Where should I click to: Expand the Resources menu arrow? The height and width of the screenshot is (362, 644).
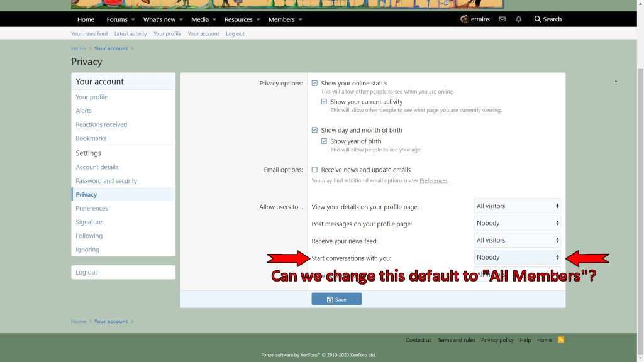(258, 20)
